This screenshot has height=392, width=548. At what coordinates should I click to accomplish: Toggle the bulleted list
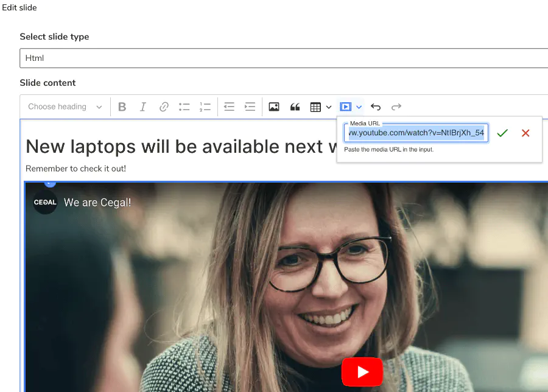[184, 107]
